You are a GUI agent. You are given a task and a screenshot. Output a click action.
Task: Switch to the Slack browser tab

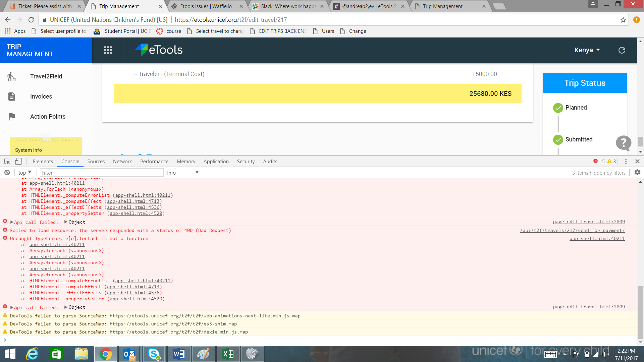pyautogui.click(x=287, y=6)
